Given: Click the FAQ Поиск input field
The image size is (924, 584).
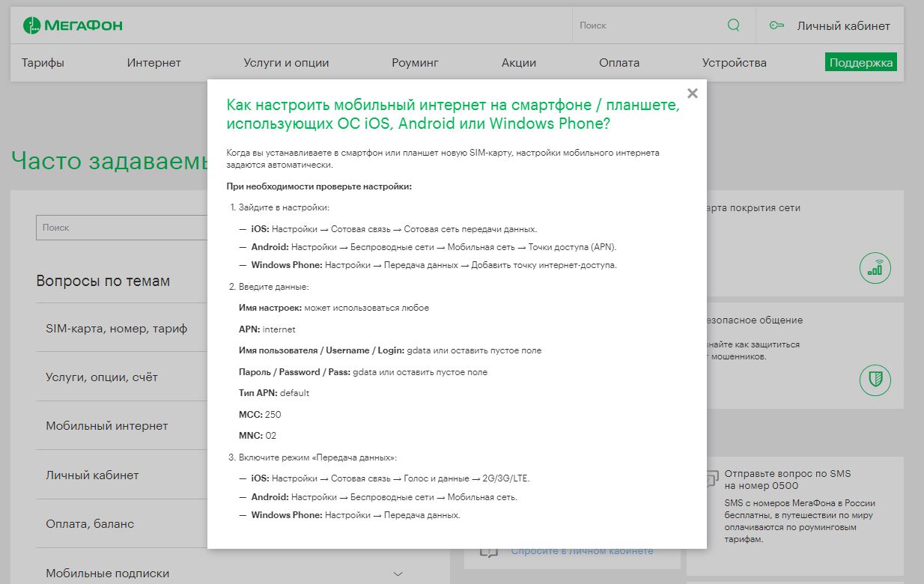Looking at the screenshot, I should tap(121, 228).
